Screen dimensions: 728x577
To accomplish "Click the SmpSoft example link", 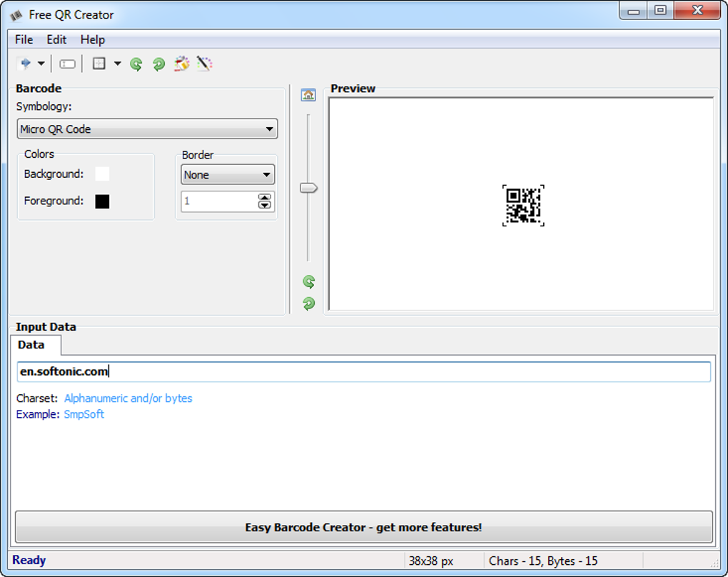I will click(x=84, y=414).
